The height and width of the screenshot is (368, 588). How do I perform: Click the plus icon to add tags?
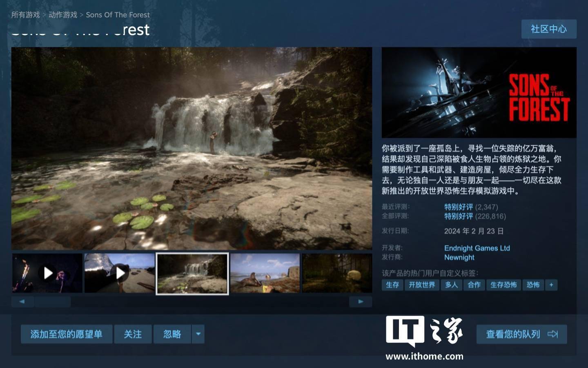(551, 285)
